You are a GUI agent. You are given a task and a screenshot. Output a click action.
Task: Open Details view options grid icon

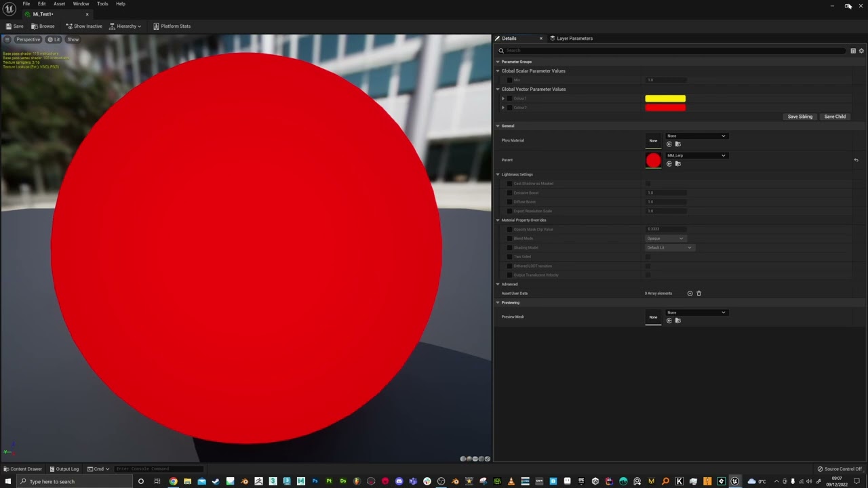pyautogui.click(x=853, y=51)
